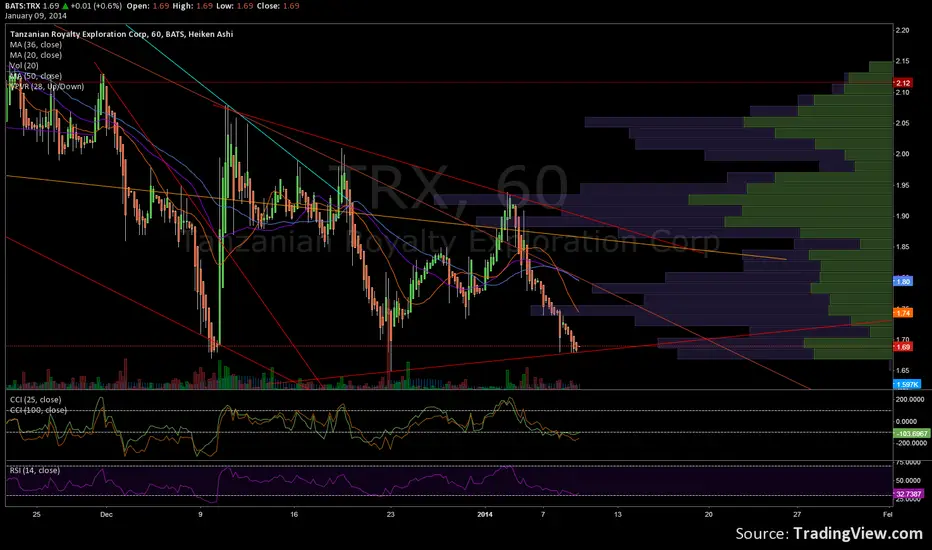Screen dimensions: 932x550
Task: Click the purple 32.7387 RSI value label
Action: click(x=909, y=494)
